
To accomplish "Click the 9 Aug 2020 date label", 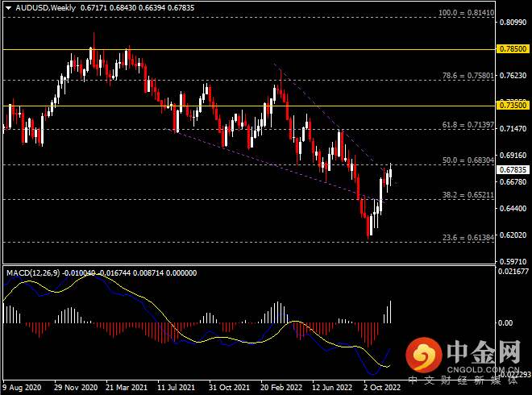I will coord(24,387).
